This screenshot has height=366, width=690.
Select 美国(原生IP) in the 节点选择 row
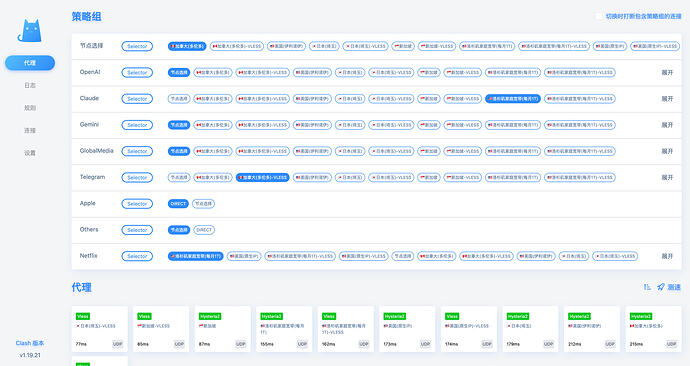(610, 46)
